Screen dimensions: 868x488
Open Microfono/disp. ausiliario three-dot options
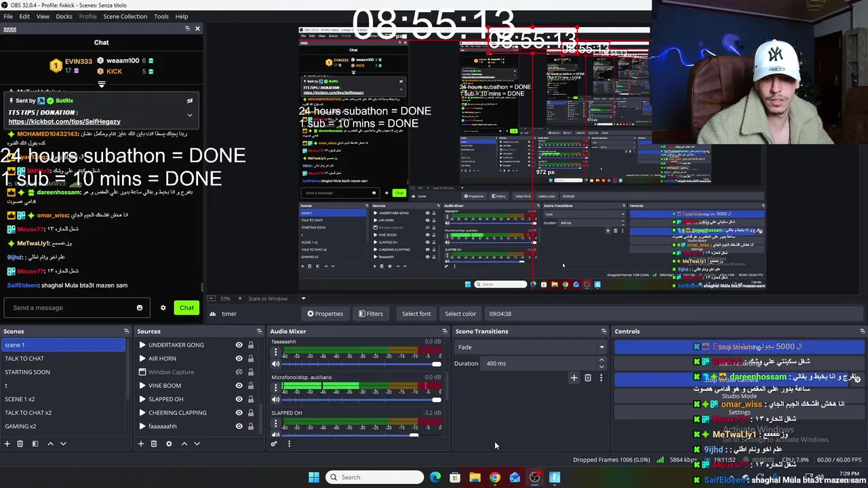[275, 388]
